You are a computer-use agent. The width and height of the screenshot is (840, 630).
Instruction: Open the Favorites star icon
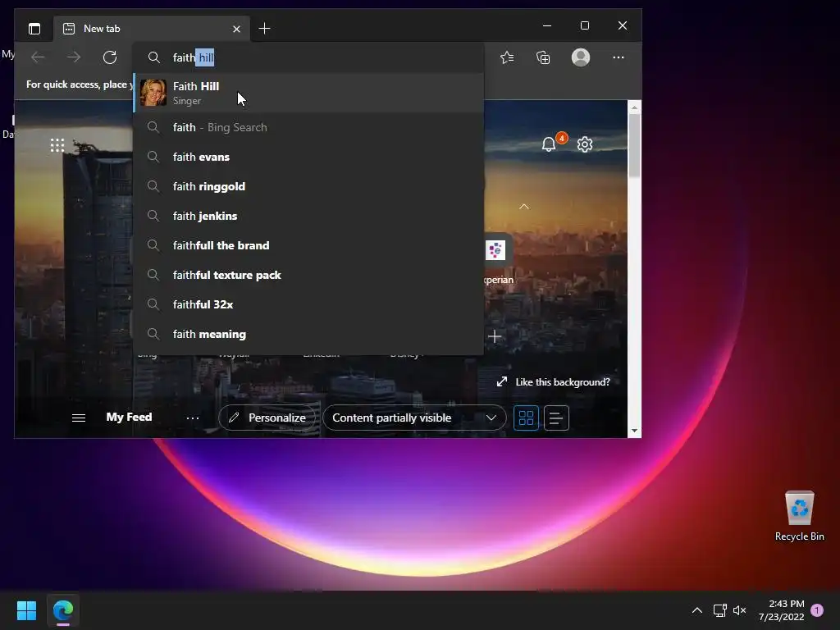tap(507, 57)
